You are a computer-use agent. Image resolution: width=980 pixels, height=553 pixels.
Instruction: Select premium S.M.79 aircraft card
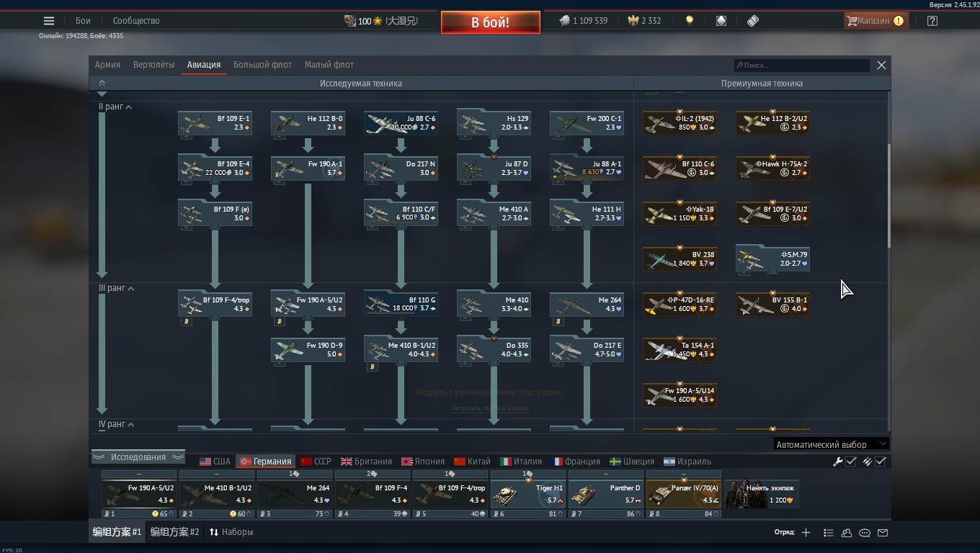click(x=772, y=259)
